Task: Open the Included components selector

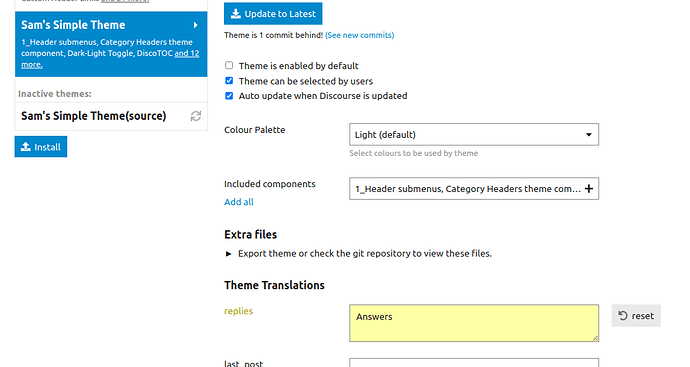Action: pyautogui.click(x=474, y=189)
